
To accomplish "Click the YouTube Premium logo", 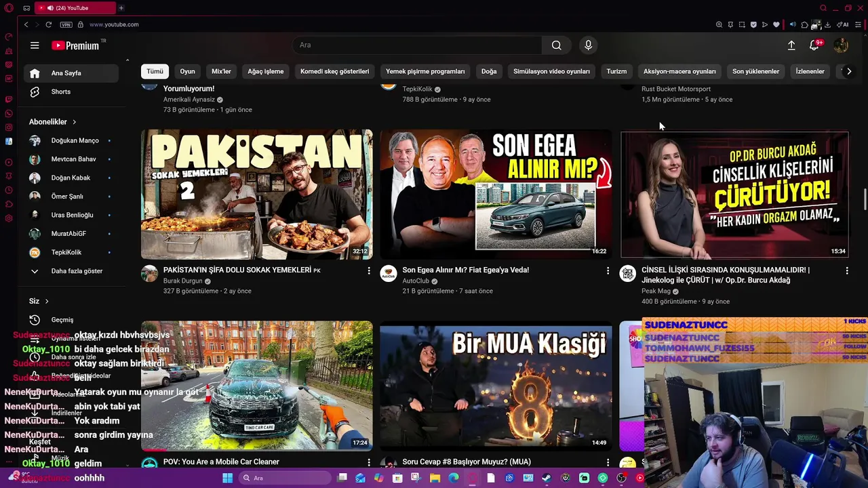I will coord(76,45).
